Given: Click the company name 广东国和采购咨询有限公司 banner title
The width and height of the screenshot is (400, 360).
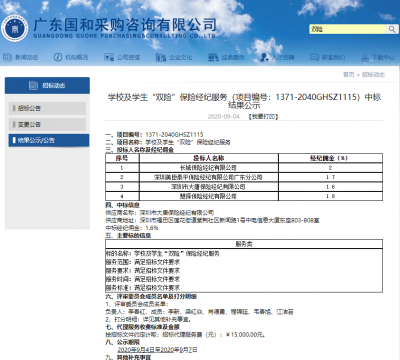Looking at the screenshot, I should 125,25.
